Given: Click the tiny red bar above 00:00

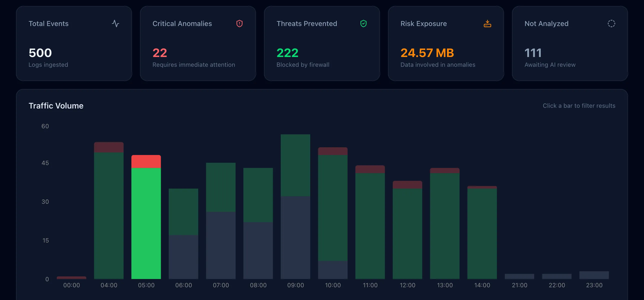Looking at the screenshot, I should (x=71, y=277).
